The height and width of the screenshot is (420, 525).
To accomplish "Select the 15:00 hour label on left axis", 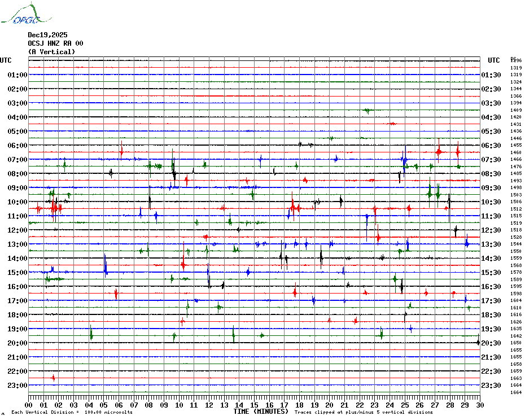I will [x=17, y=273].
